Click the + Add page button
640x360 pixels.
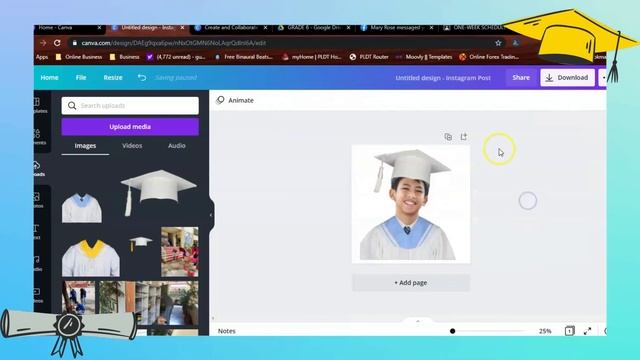pos(411,282)
